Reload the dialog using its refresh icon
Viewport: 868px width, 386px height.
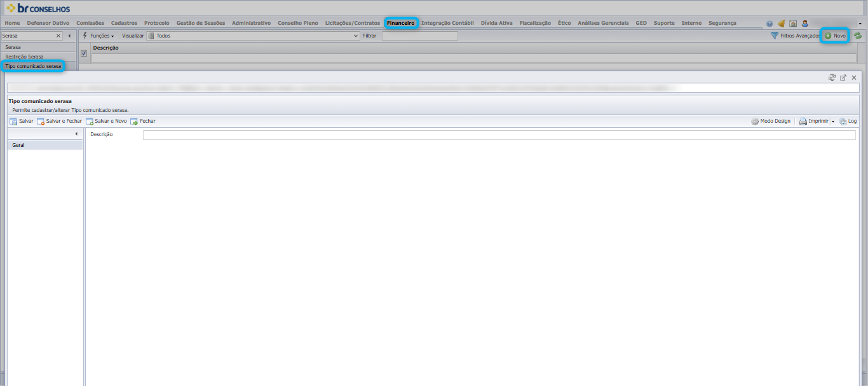[832, 77]
